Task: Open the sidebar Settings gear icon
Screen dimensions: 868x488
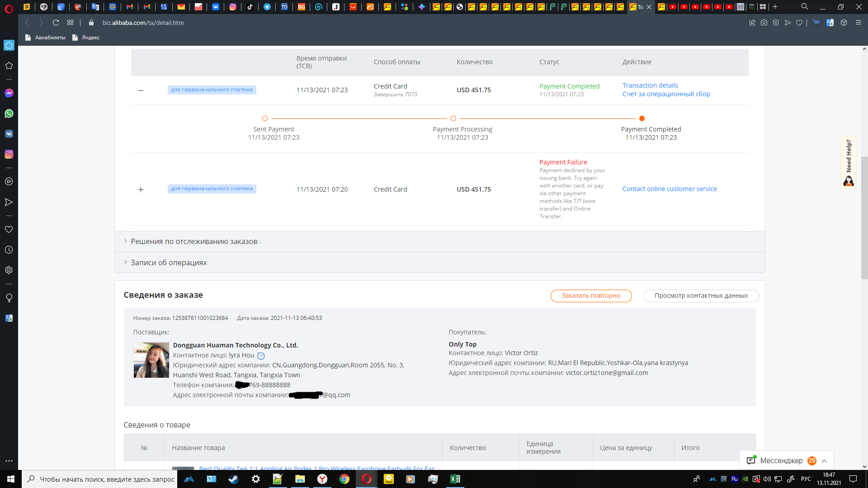Action: point(9,270)
